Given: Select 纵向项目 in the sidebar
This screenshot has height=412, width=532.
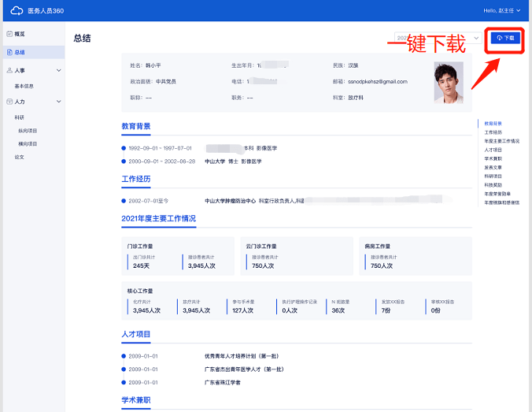Looking at the screenshot, I should point(28,131).
